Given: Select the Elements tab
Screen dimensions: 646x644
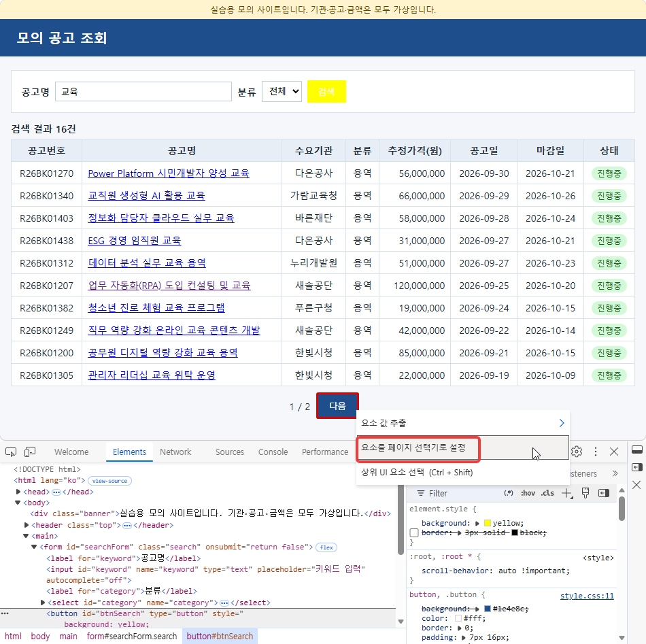Looking at the screenshot, I should coord(129,452).
